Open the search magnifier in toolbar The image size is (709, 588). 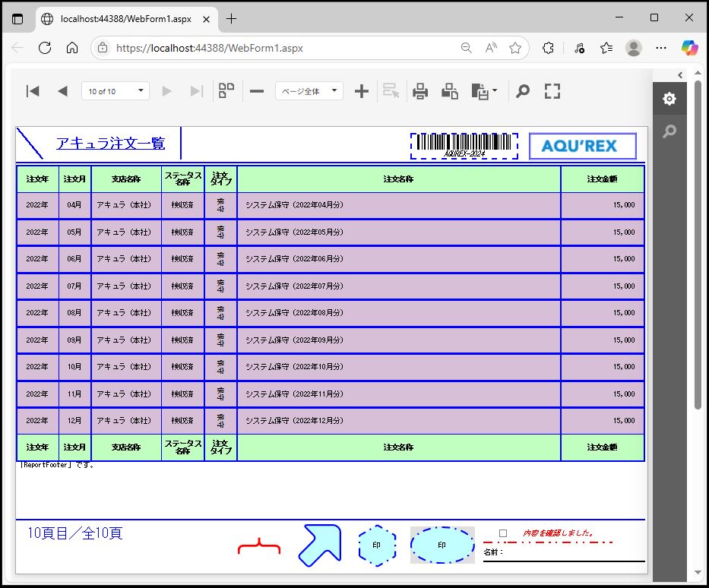(x=523, y=91)
